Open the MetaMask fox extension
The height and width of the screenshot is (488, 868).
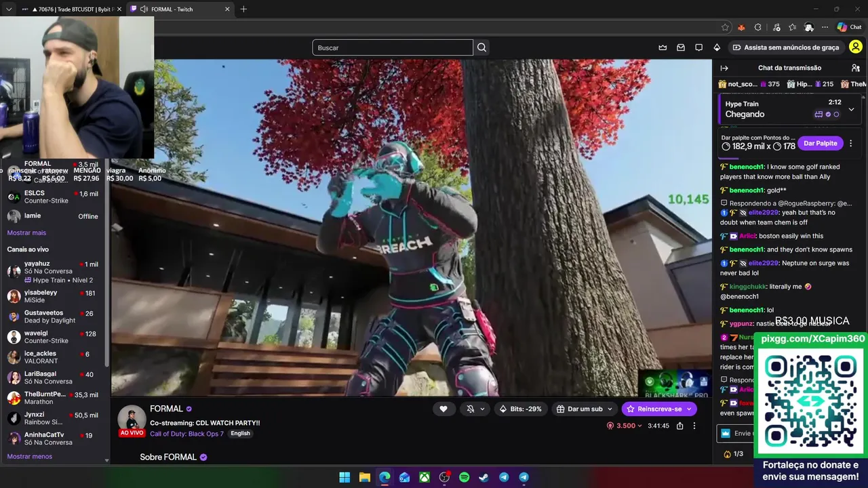tap(741, 27)
